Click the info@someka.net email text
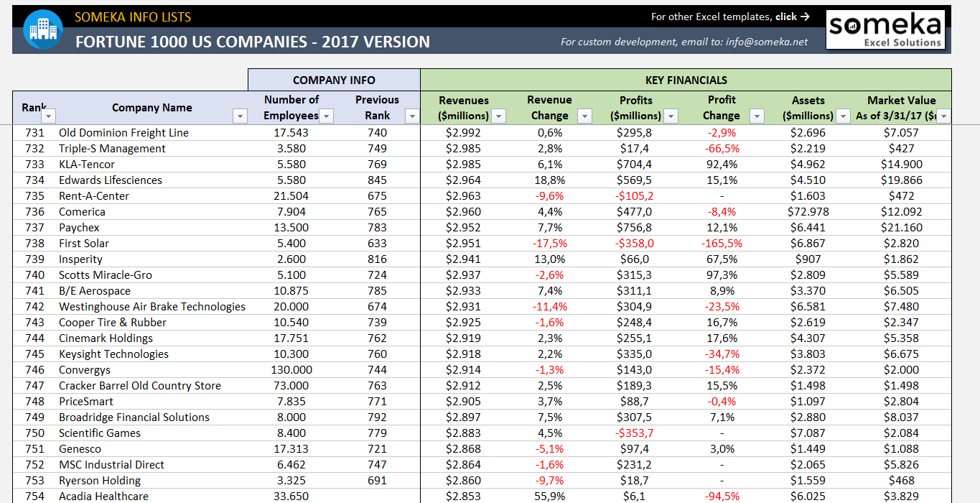 pos(767,42)
